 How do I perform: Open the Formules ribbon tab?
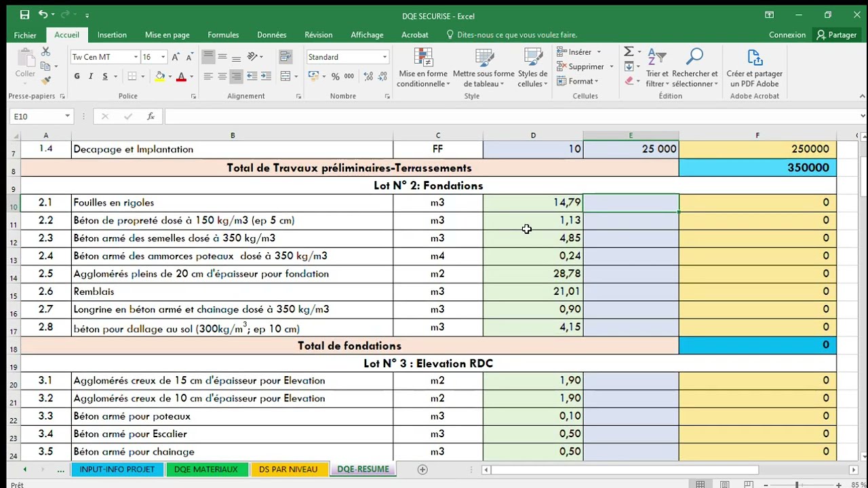223,35
